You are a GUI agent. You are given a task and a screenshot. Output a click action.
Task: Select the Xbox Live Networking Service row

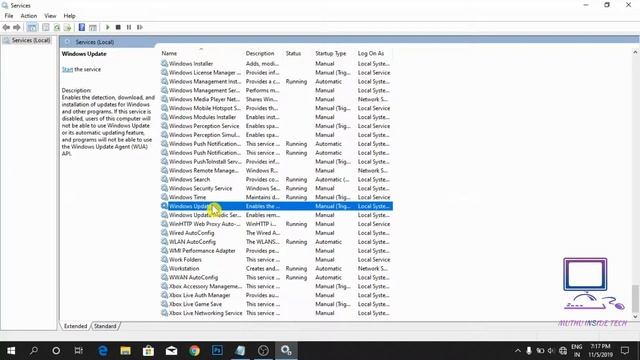[x=276, y=313]
